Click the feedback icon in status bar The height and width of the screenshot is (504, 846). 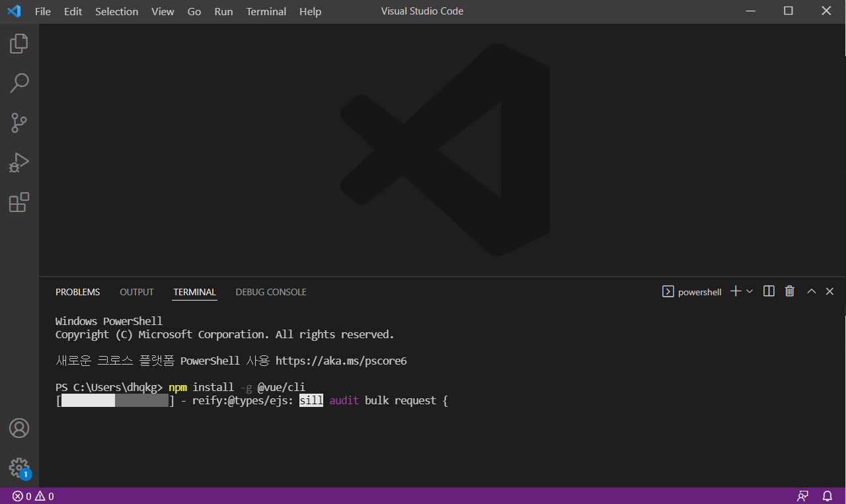pyautogui.click(x=803, y=496)
